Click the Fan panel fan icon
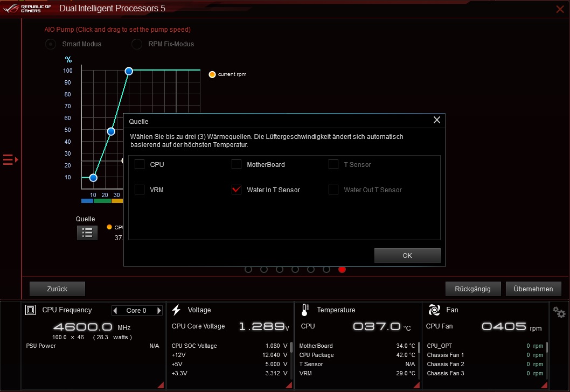Screen dimensions: 570x392 [434, 310]
